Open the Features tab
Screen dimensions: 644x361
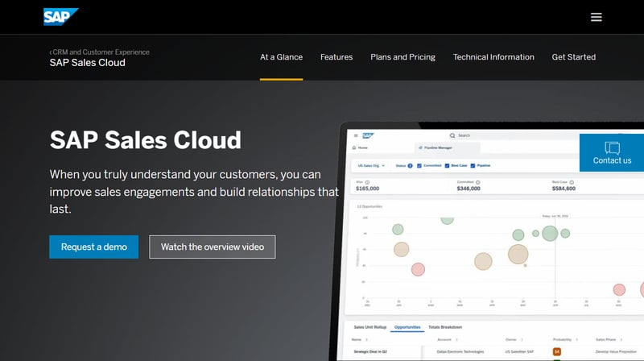(x=336, y=57)
